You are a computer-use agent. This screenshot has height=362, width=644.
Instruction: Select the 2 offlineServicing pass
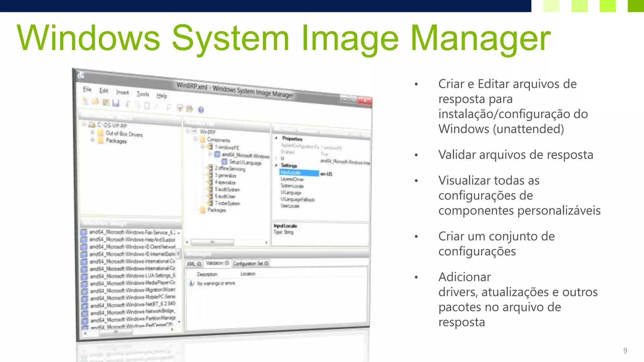[230, 168]
